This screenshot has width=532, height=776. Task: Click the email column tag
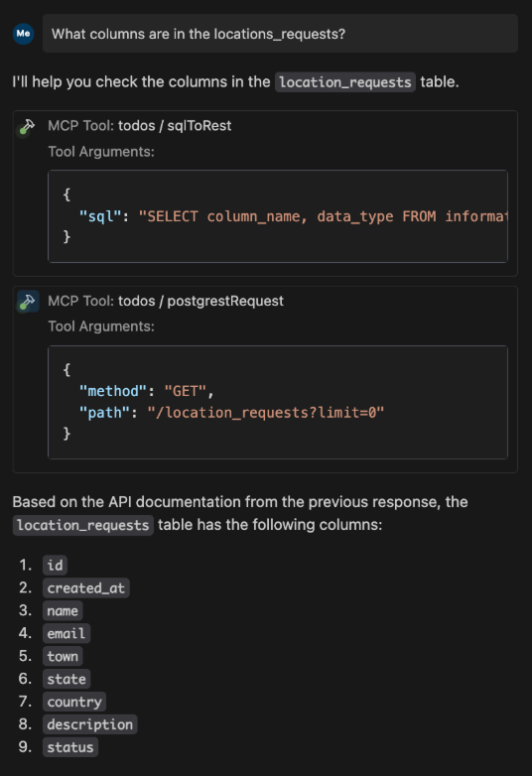click(66, 633)
